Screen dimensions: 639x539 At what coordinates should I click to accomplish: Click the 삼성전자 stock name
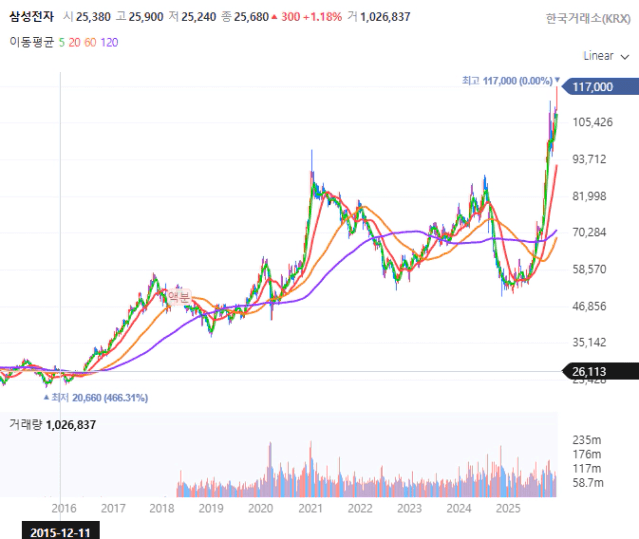pyautogui.click(x=31, y=17)
